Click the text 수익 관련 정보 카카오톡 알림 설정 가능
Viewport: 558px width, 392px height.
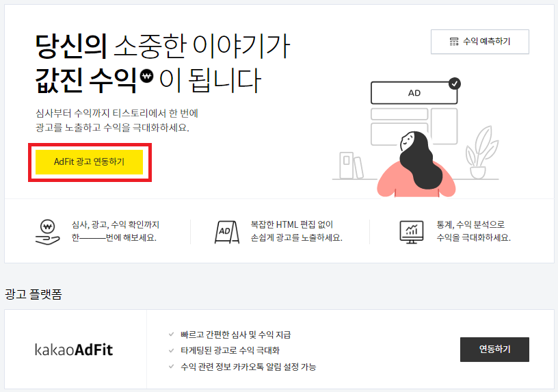click(248, 367)
